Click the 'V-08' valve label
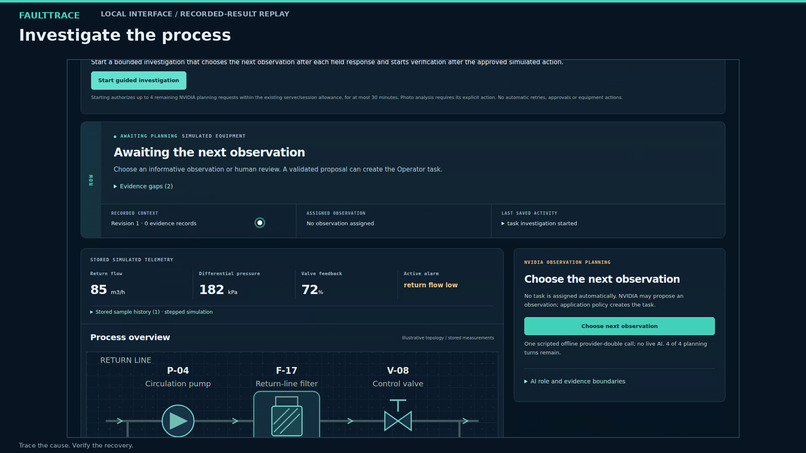Screen dimensions: 806x453 tap(398, 370)
